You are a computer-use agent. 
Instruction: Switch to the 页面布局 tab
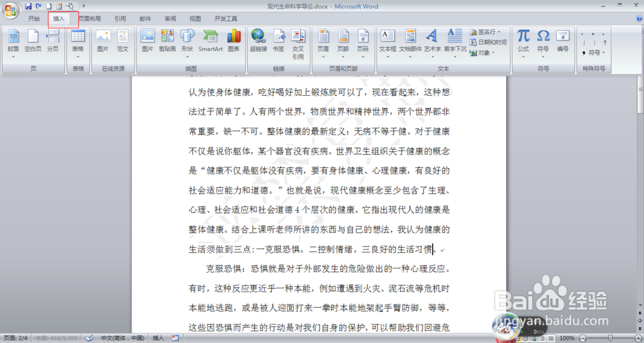click(x=90, y=19)
